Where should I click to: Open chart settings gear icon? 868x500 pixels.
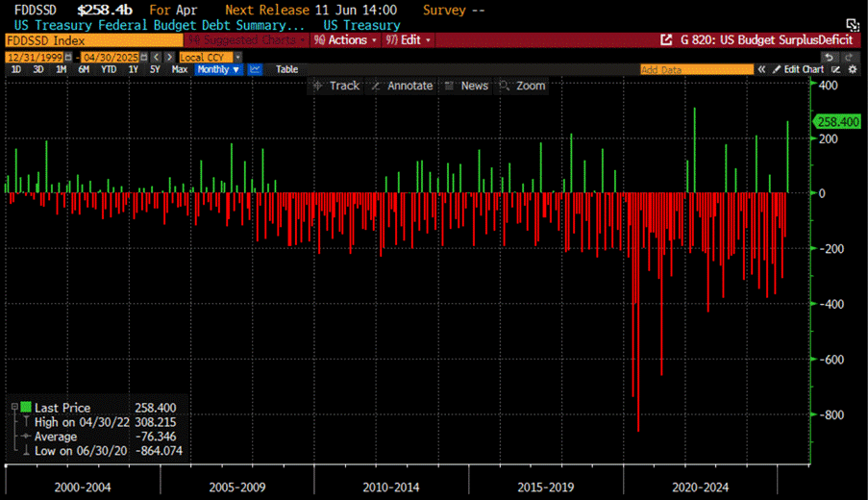(853, 69)
